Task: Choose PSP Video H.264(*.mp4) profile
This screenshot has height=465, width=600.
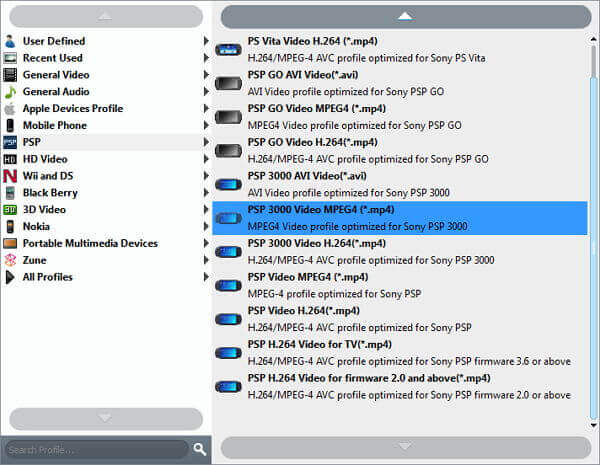Action: coord(400,319)
